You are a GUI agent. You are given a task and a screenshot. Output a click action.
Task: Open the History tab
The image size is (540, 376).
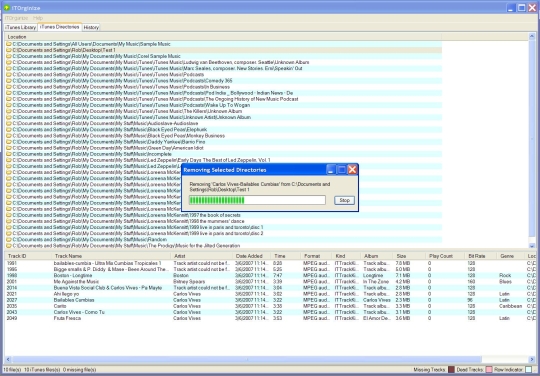(x=91, y=27)
